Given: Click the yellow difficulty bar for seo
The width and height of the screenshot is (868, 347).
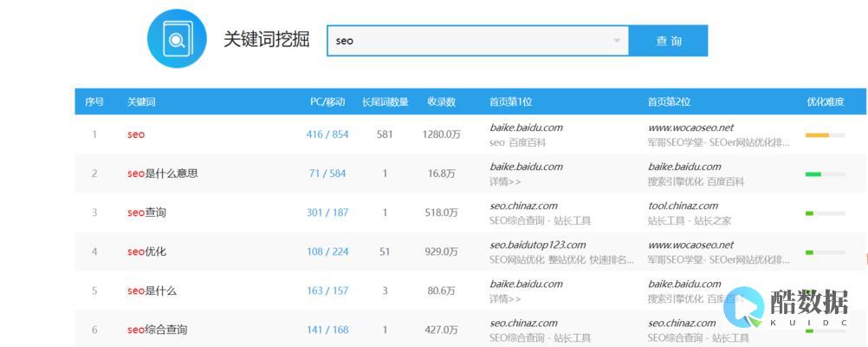Looking at the screenshot, I should [825, 134].
